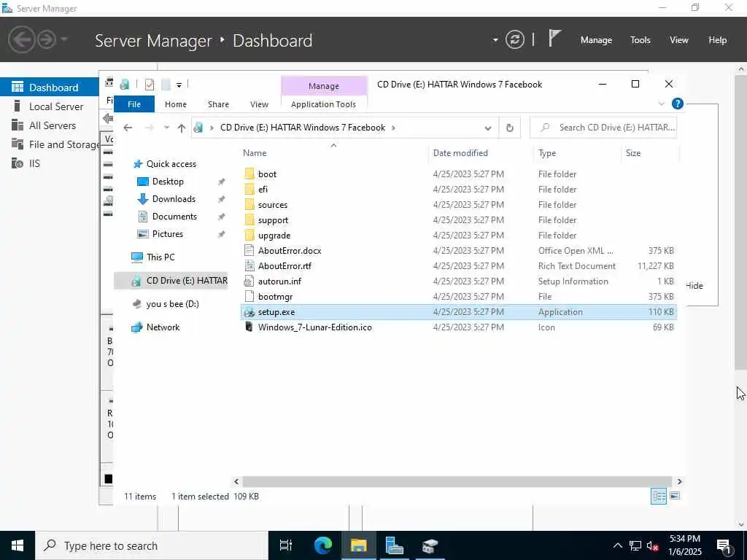Select the AboutError.rtf file icon
The image size is (747, 560).
tap(249, 265)
